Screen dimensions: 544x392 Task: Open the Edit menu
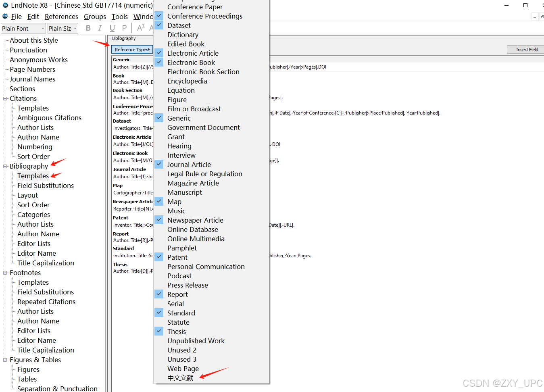coord(33,17)
